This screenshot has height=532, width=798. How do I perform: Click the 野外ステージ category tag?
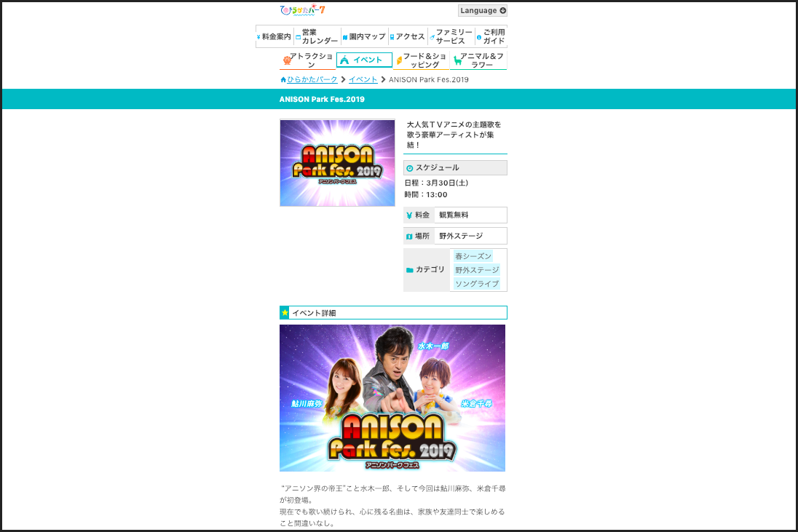[477, 270]
